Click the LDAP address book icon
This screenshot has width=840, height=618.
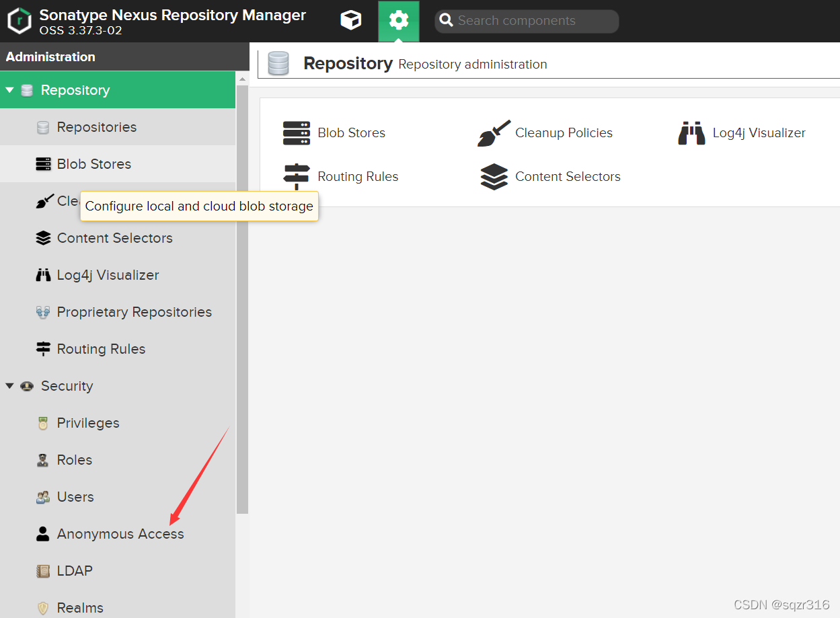[43, 571]
